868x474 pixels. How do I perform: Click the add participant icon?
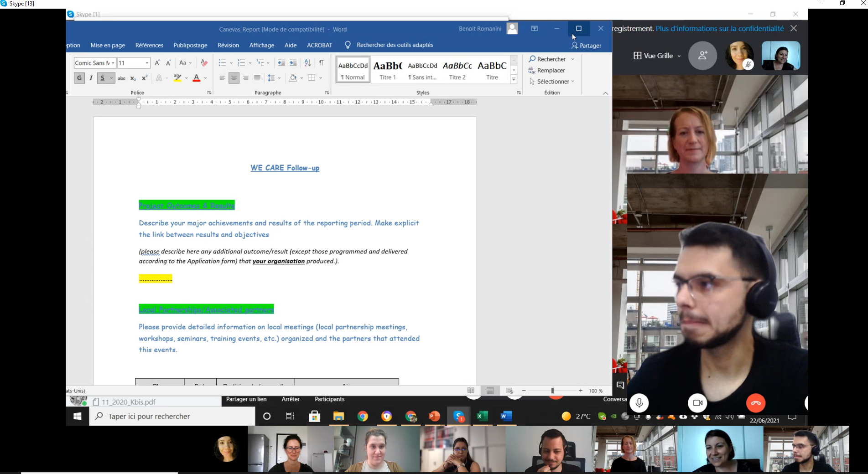click(702, 56)
